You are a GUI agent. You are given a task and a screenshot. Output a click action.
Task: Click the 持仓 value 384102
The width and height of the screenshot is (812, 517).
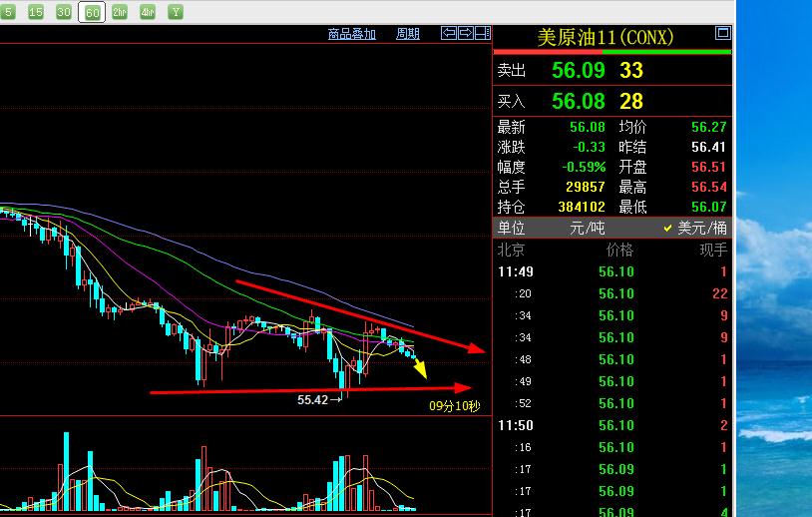click(582, 208)
